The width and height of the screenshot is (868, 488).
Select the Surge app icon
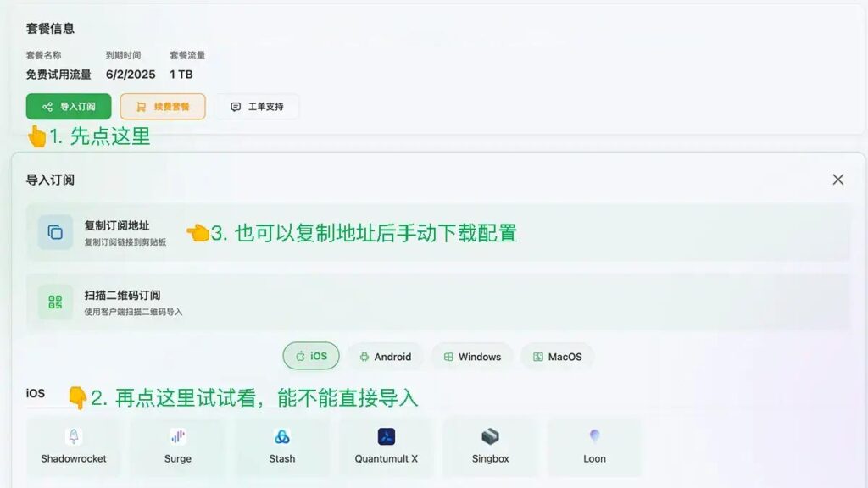coord(178,436)
